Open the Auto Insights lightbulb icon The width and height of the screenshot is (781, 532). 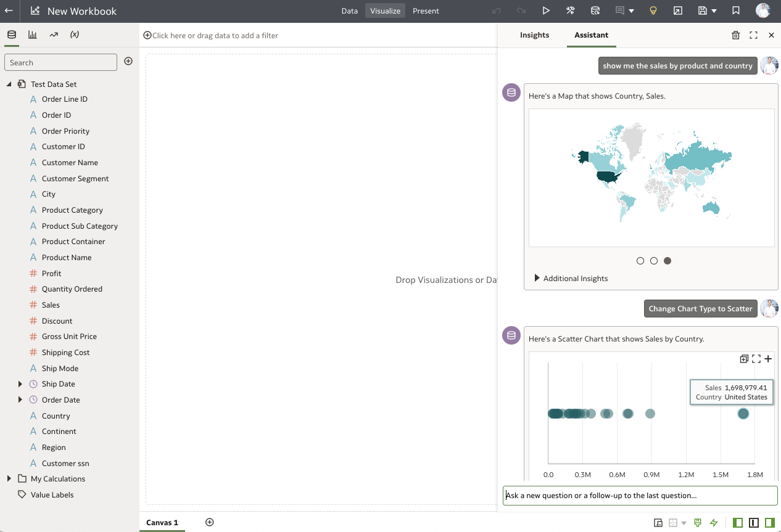coord(653,10)
